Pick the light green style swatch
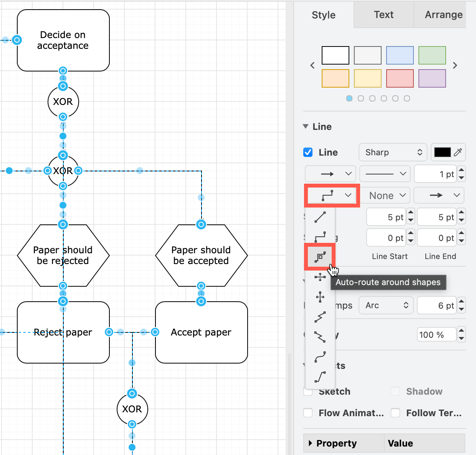476x455 pixels. [432, 55]
